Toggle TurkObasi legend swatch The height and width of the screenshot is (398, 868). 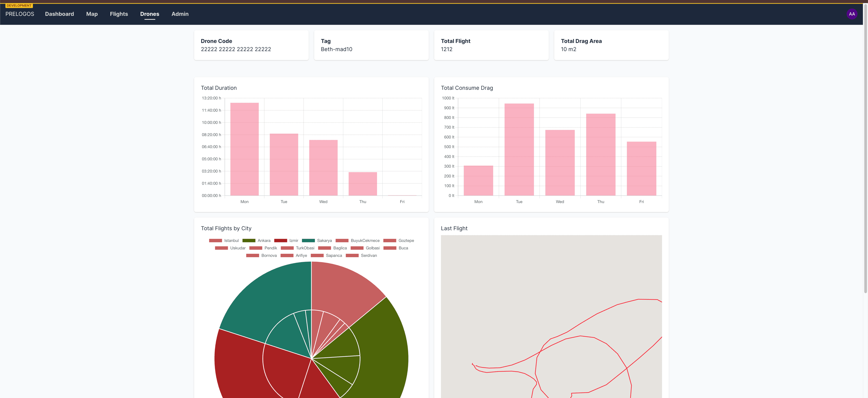(x=287, y=248)
